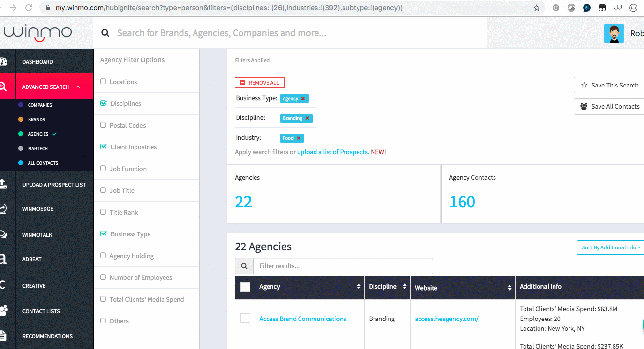Click the 22 agencies count
Viewport: 644px width, 349px height.
tap(243, 202)
